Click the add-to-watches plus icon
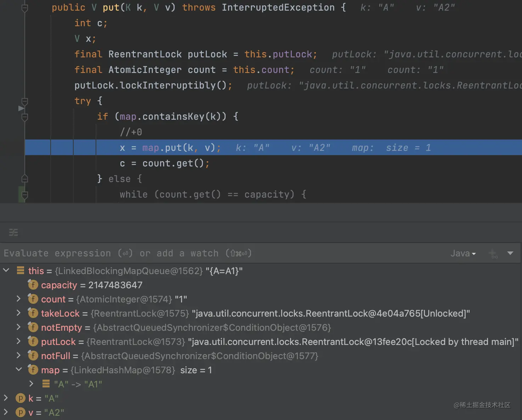522x420 pixels. pos(493,254)
